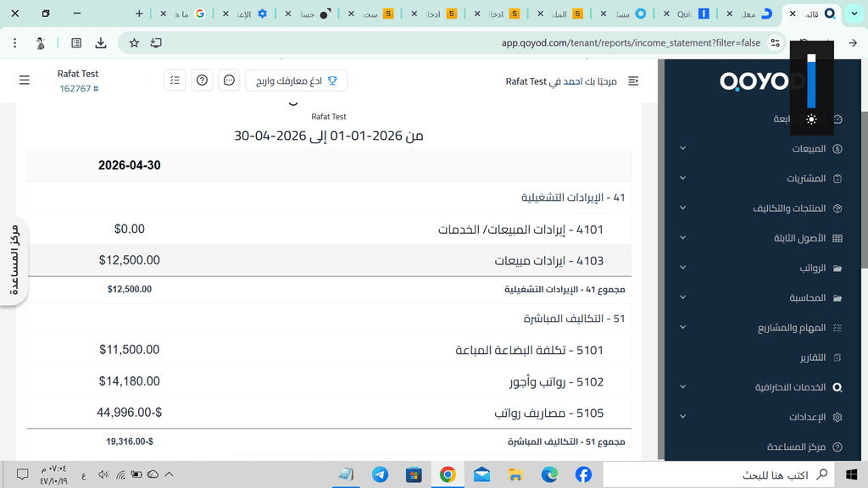Click the browser back arrow
This screenshot has height=488, width=868.
click(x=853, y=42)
